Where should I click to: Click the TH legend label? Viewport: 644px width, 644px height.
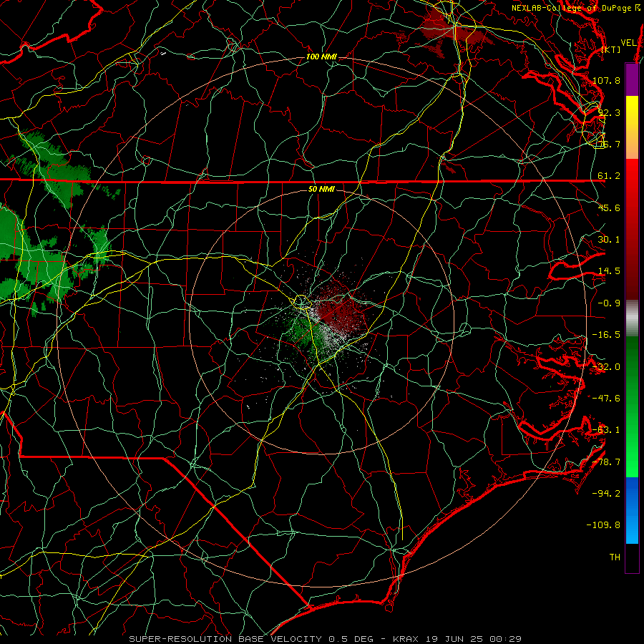point(615,557)
